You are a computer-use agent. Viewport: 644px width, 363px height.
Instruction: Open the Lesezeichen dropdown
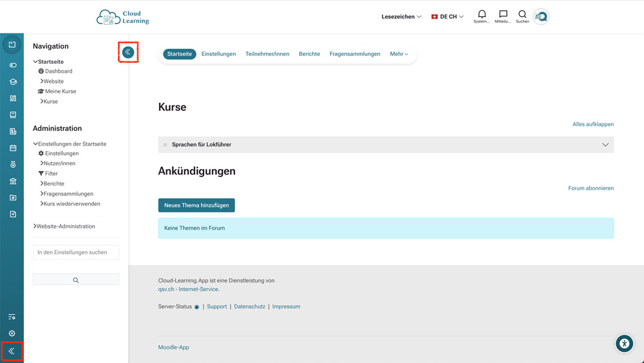click(401, 17)
